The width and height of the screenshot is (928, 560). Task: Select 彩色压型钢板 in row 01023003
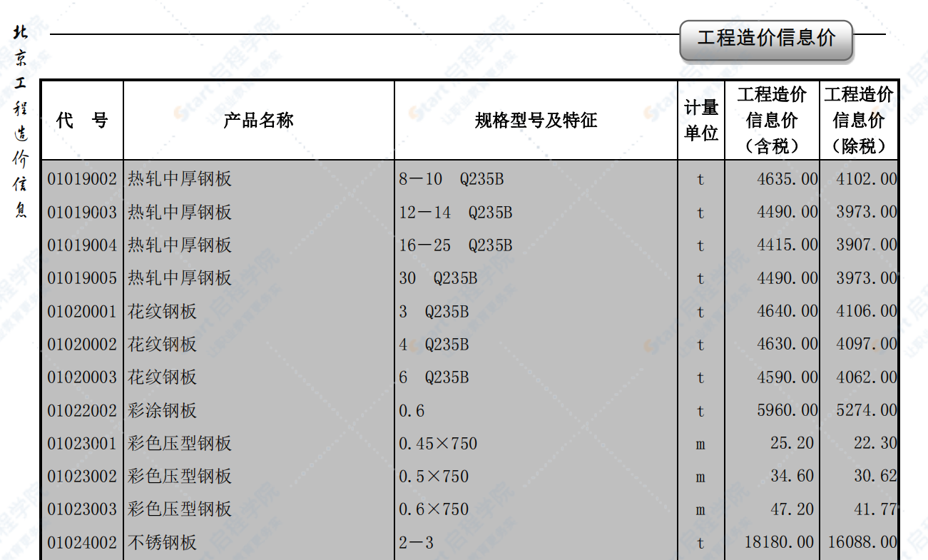[180, 509]
